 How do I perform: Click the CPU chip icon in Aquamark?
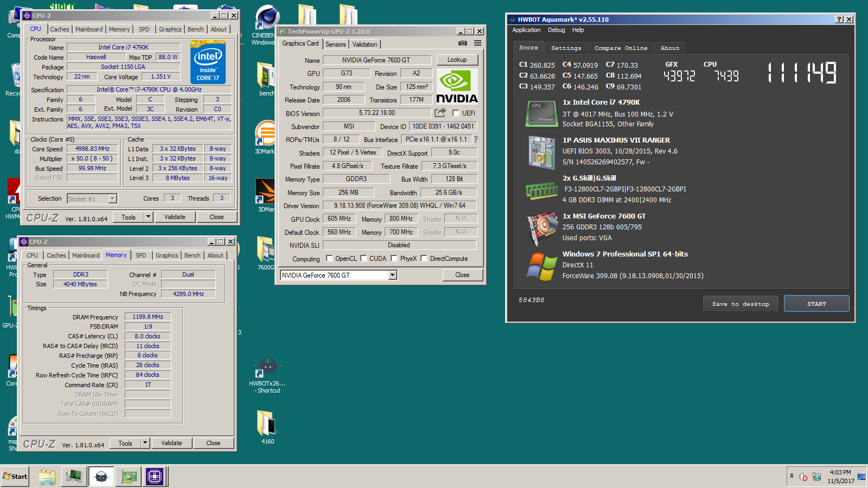541,113
